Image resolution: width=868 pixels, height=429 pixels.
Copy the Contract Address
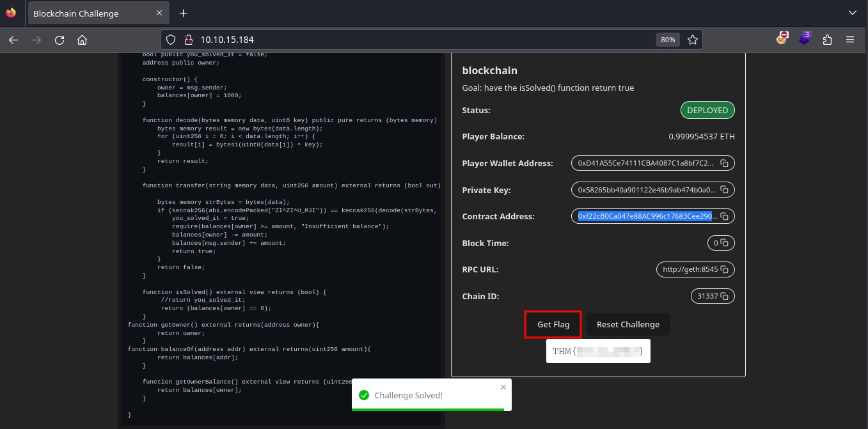[724, 217]
